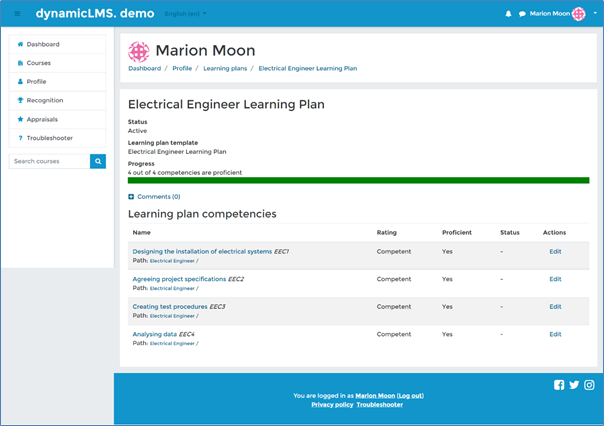This screenshot has height=426, width=604.
Task: Click the Name column header
Action: pos(141,233)
